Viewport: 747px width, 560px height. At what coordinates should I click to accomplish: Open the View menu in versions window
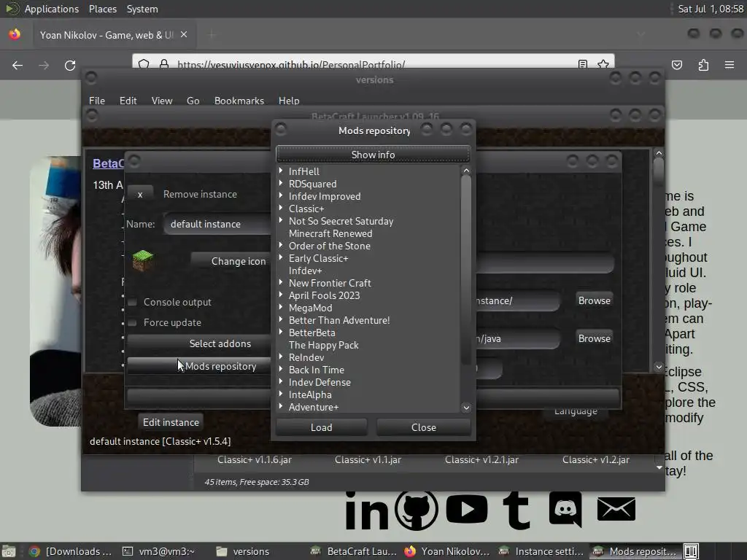coord(162,101)
